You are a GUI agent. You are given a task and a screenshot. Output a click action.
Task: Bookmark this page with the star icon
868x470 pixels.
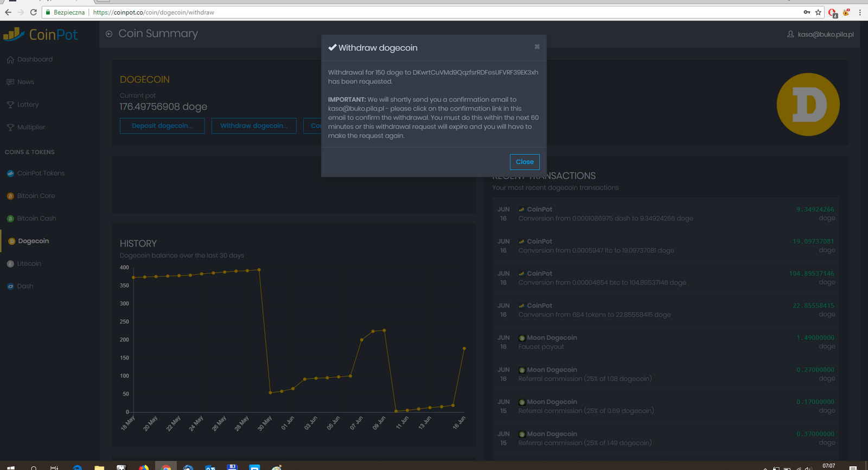click(x=818, y=12)
